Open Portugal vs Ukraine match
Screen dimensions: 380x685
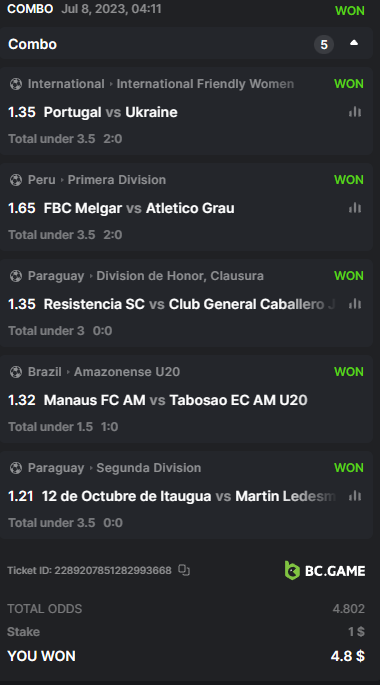coord(111,112)
